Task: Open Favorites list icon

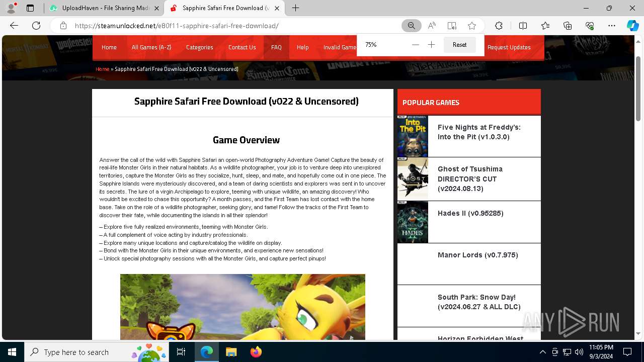Action: point(545,26)
